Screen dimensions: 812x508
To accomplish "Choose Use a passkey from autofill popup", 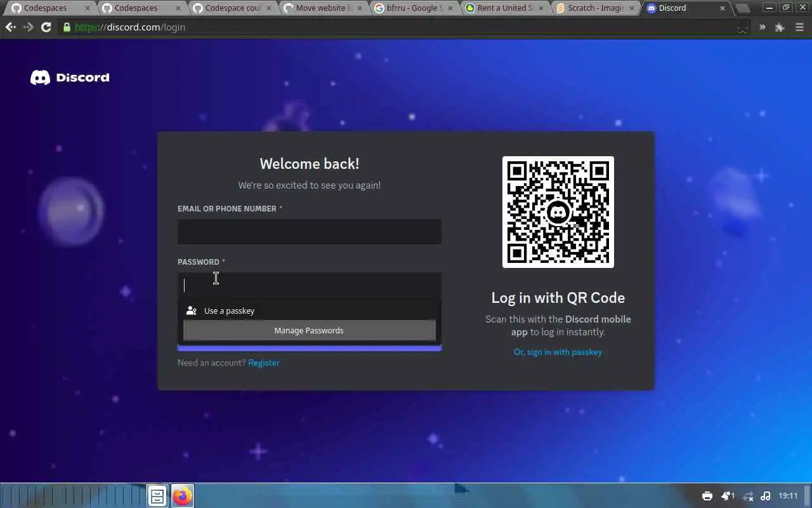I will coord(310,311).
